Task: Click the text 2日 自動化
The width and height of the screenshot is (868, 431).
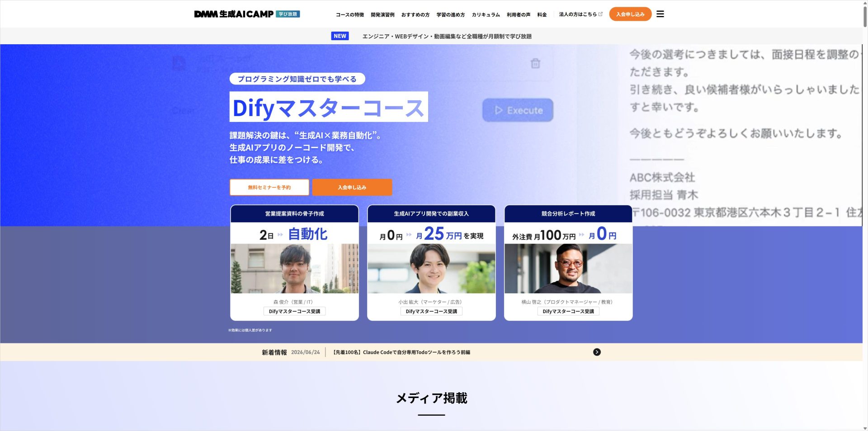Action: click(293, 234)
